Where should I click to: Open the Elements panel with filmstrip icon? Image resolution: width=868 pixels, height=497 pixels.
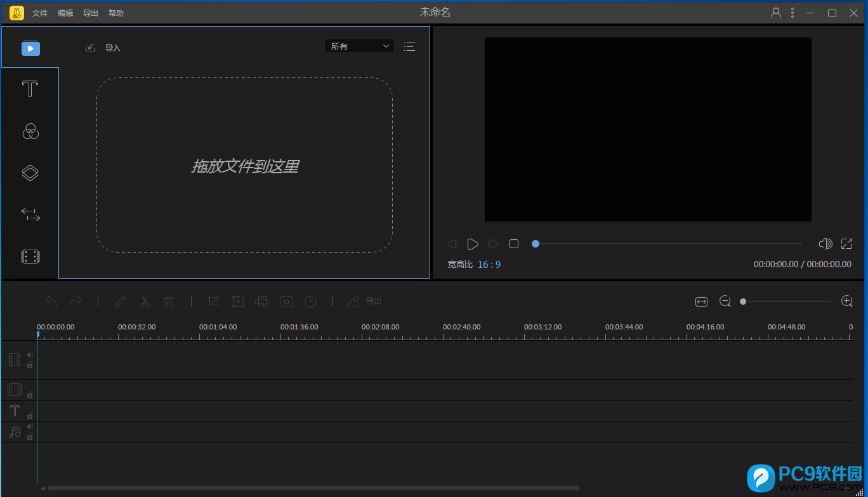click(x=30, y=256)
